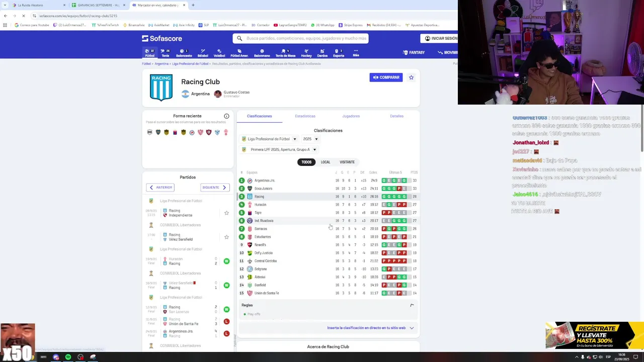Switch to the Detalles tab
Viewport: 644px width, 362px height.
[396, 116]
